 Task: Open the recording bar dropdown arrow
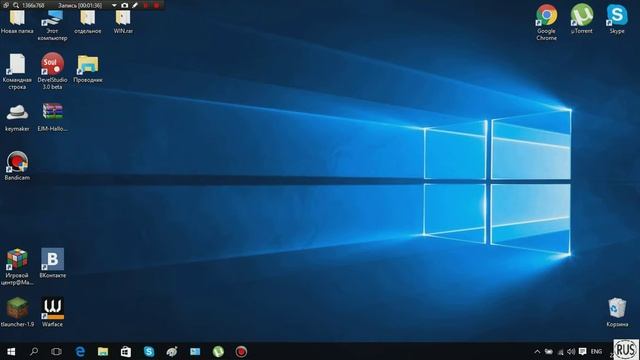coord(114,5)
